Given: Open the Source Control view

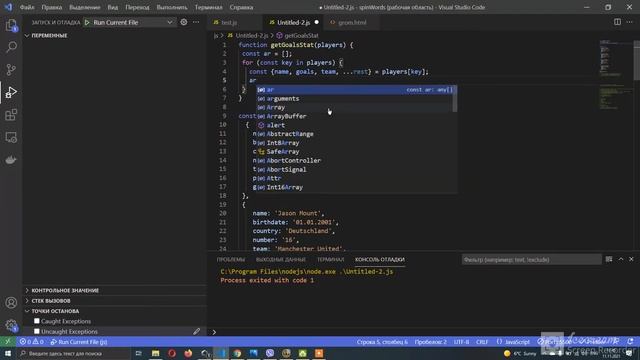Looking at the screenshot, I should tap(11, 69).
